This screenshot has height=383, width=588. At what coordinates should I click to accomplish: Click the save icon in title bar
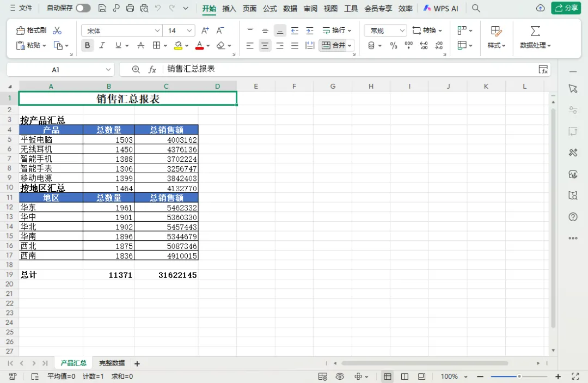point(102,8)
